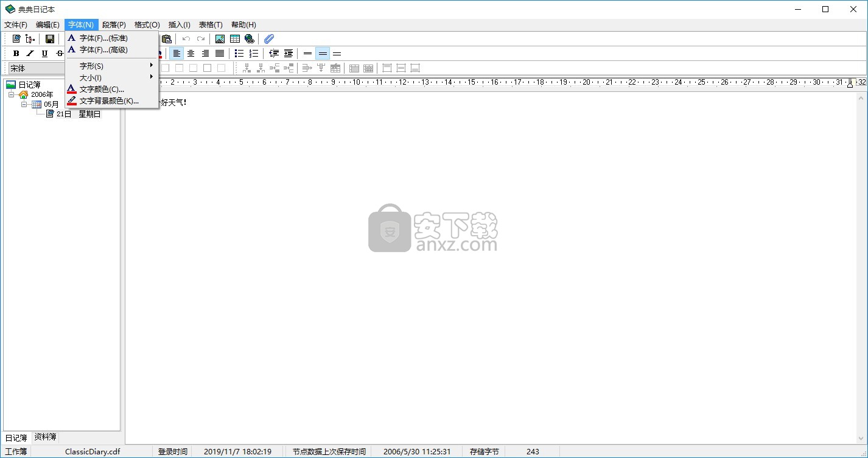Screen dimensions: 868x458
Task: Align text to the right
Action: [206, 54]
